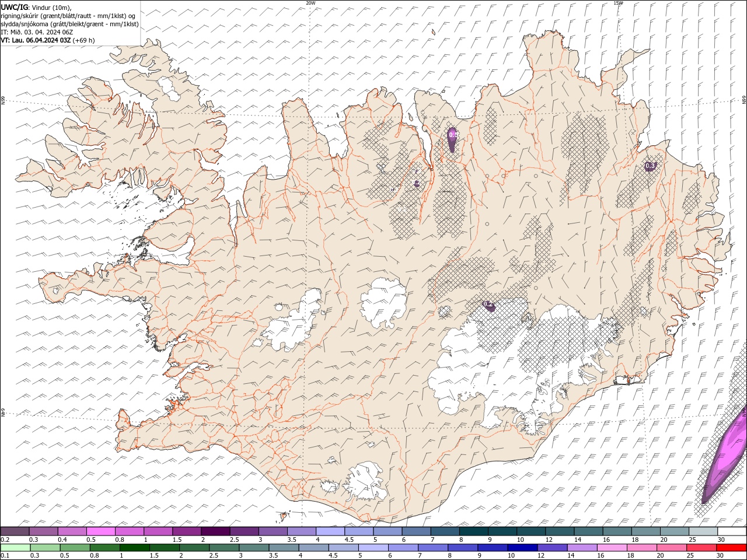Select the white 30 swatch in top legend

tap(731, 531)
